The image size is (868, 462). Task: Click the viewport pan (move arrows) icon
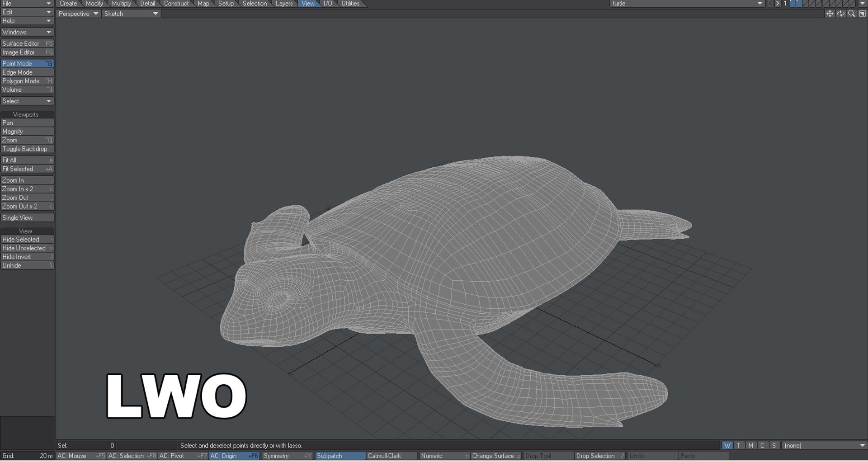click(x=830, y=14)
